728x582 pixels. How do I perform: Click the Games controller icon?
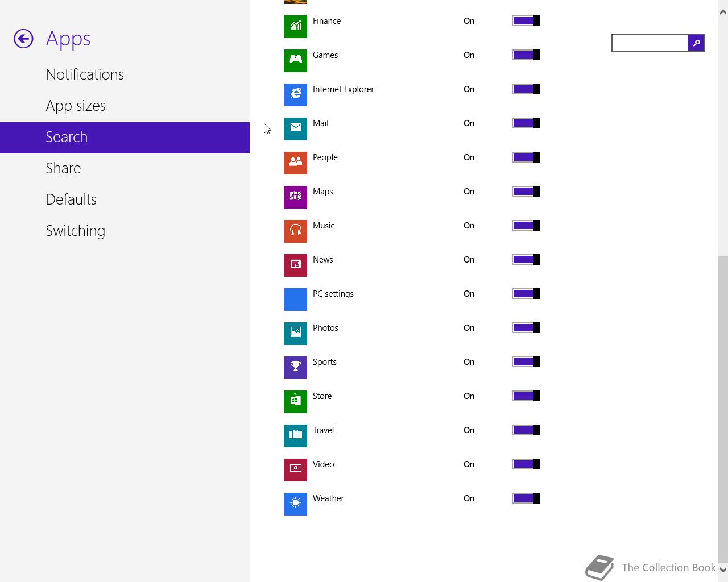coord(296,61)
